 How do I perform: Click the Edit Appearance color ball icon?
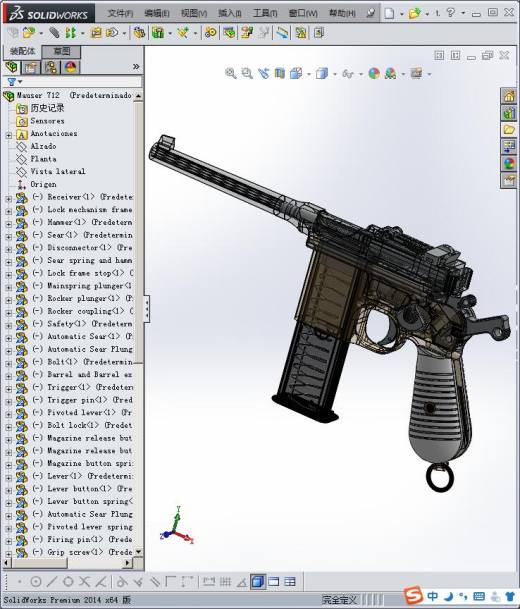click(x=374, y=73)
